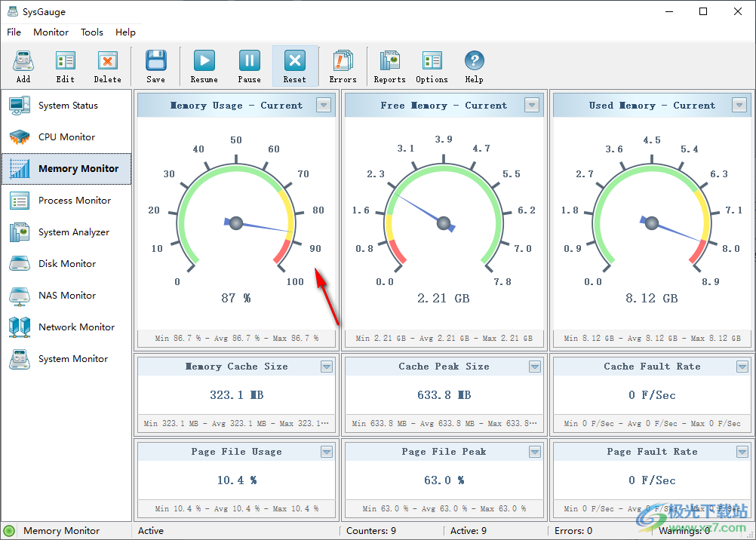
Task: Open Page Fault Rate dropdown arrow
Action: tap(742, 452)
